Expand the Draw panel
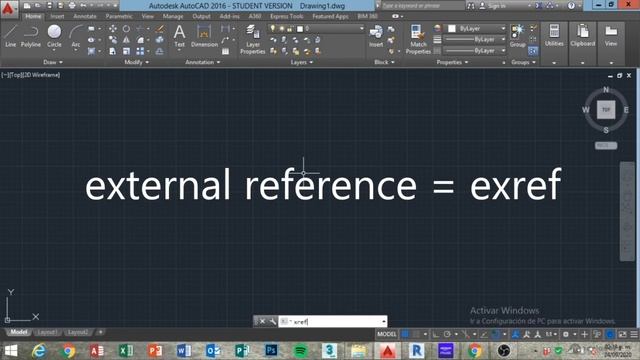 [x=53, y=62]
